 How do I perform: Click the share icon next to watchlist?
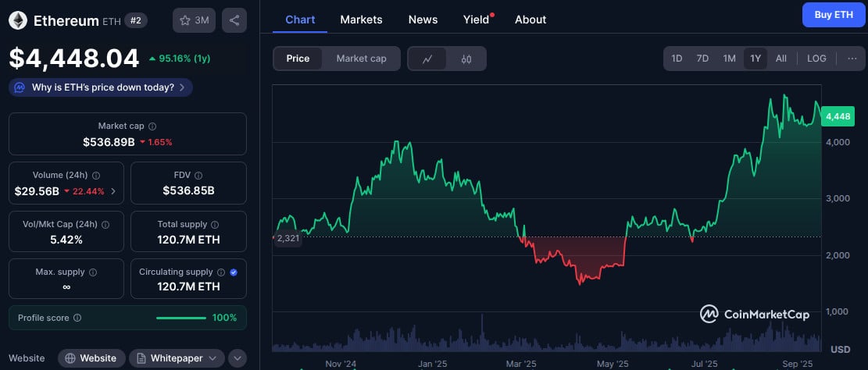pyautogui.click(x=234, y=20)
